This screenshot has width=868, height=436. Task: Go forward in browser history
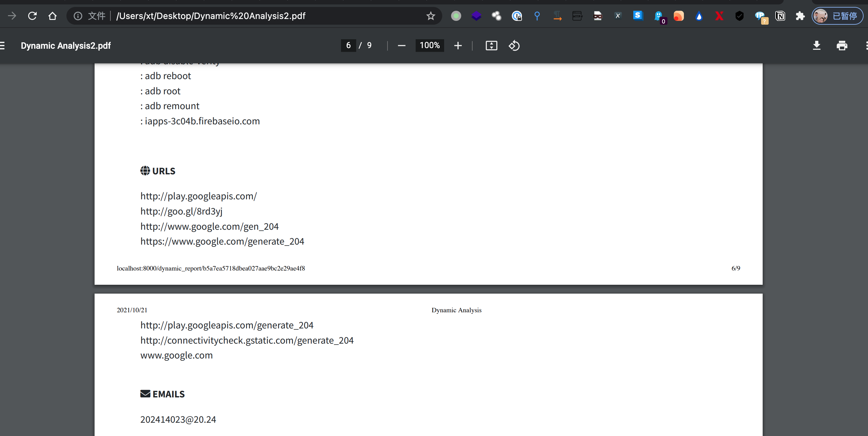tap(12, 16)
